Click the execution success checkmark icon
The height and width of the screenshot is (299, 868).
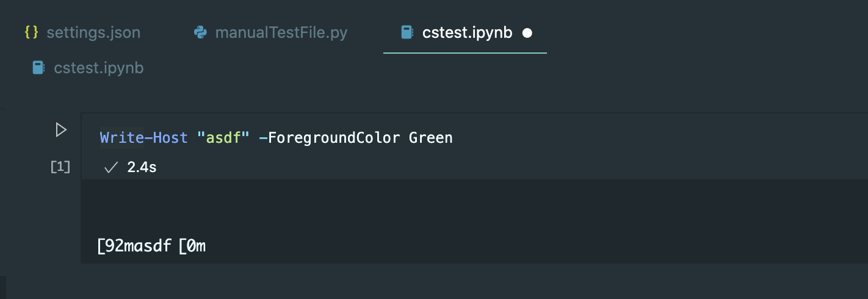pyautogui.click(x=110, y=168)
